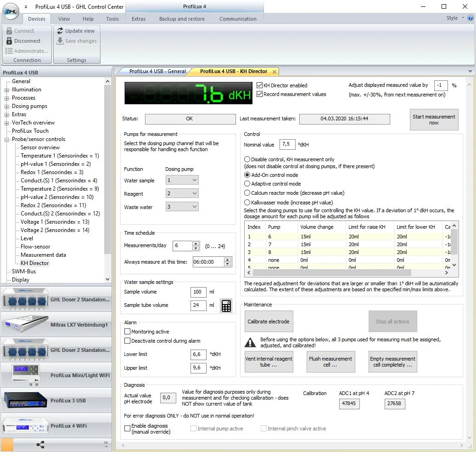Click Disconnect in Connection group
The width and height of the screenshot is (476, 452).
pos(27,41)
